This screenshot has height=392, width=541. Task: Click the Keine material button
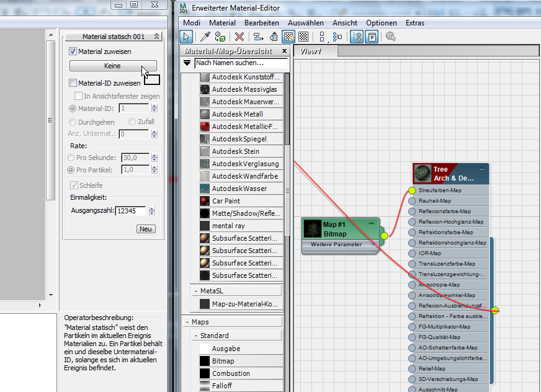pyautogui.click(x=113, y=66)
